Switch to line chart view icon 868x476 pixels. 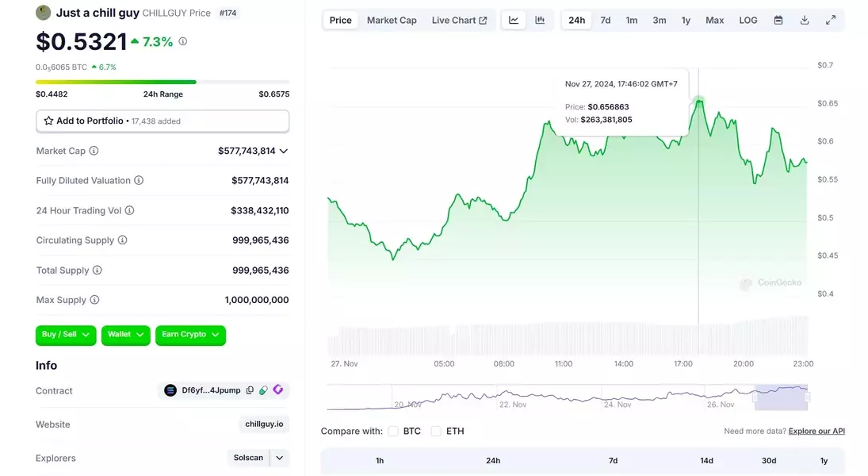514,20
